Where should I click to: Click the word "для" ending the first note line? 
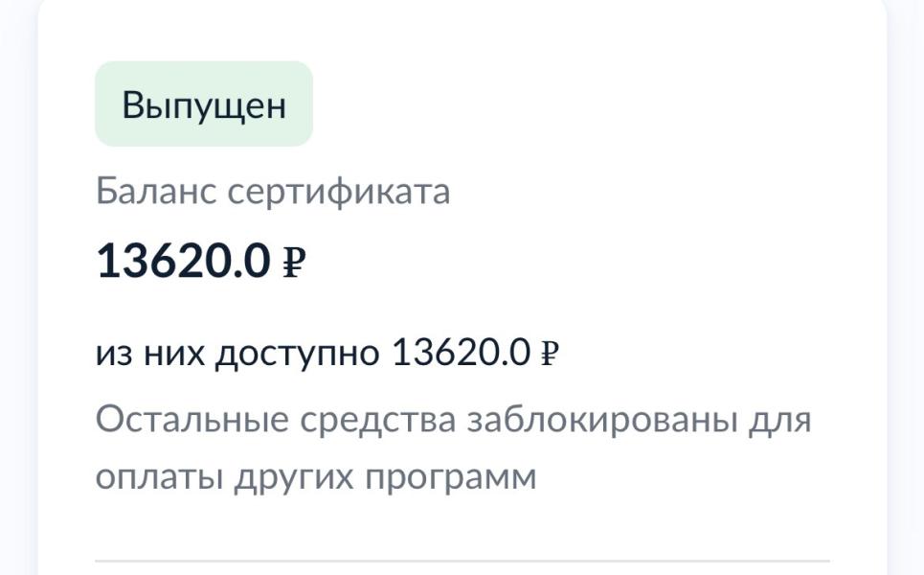point(779,420)
